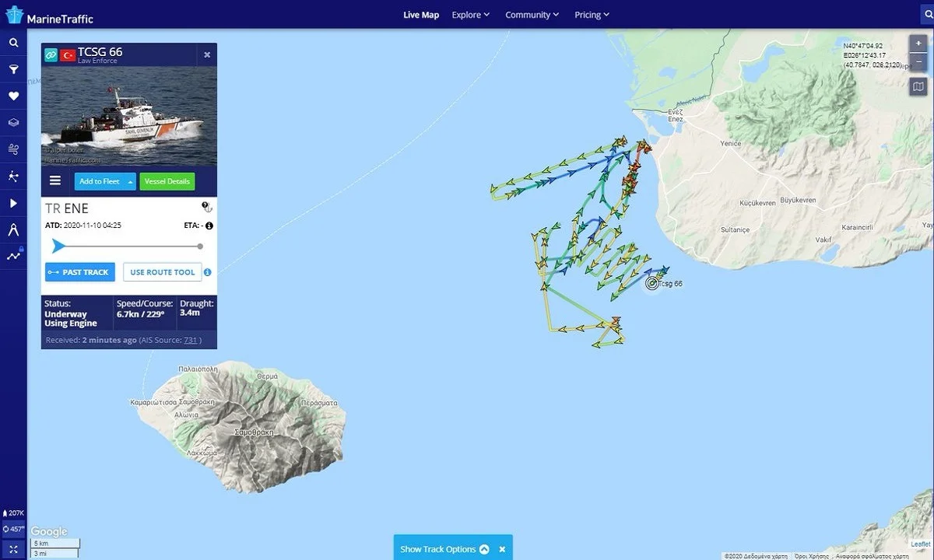The width and height of the screenshot is (934, 560).
Task: Click 'Enez' town label on map
Action: coord(675,119)
